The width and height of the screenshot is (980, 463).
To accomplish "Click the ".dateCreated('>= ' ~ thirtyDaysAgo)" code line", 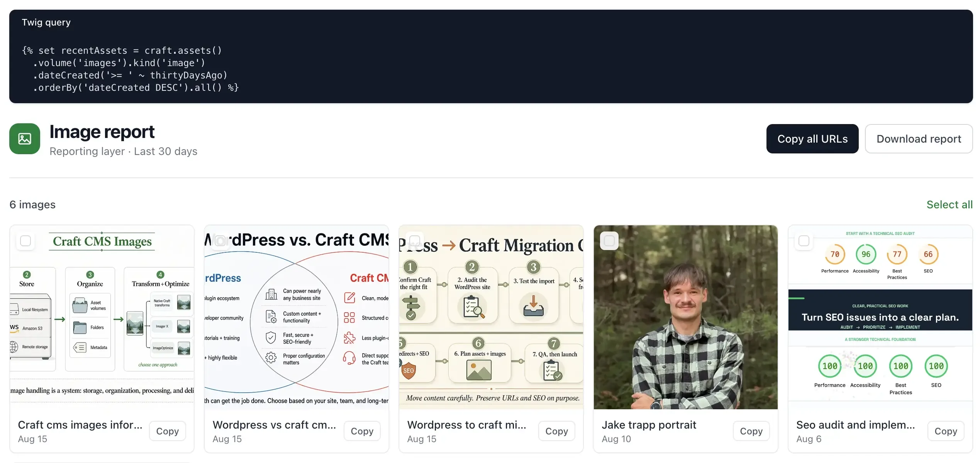I will click(130, 75).
